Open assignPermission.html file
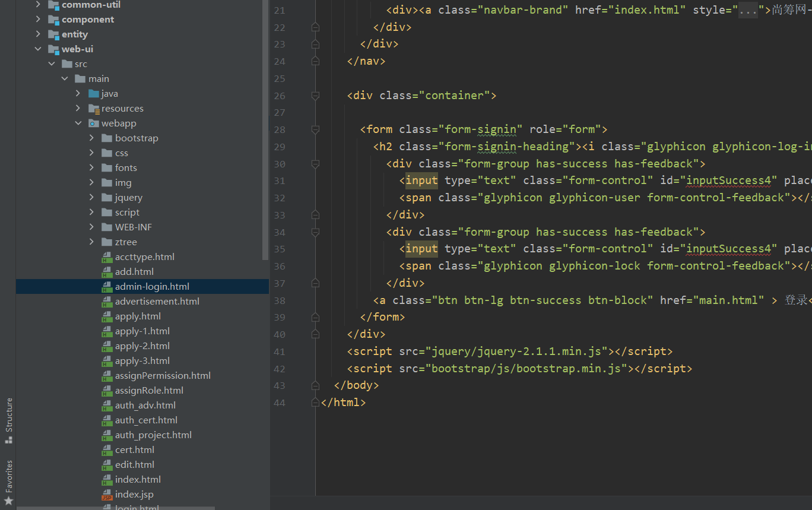 tap(163, 376)
